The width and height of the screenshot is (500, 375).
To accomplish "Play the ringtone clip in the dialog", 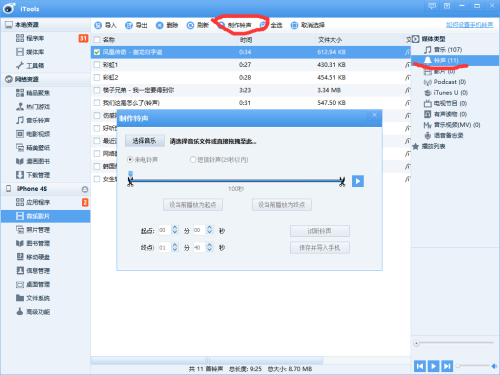I will pos(358,181).
